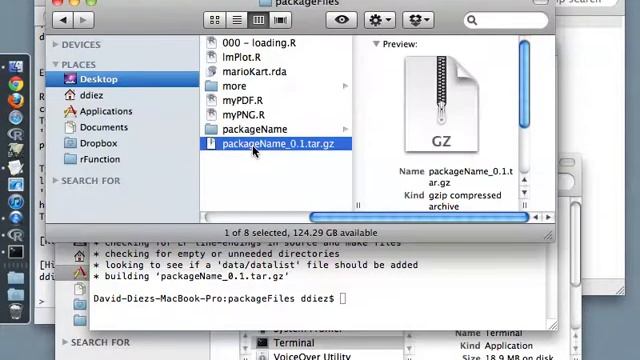Viewport: 640px width, 360px height.
Task: Click the preview pane vertical scrollbar thumb
Action: (524, 84)
